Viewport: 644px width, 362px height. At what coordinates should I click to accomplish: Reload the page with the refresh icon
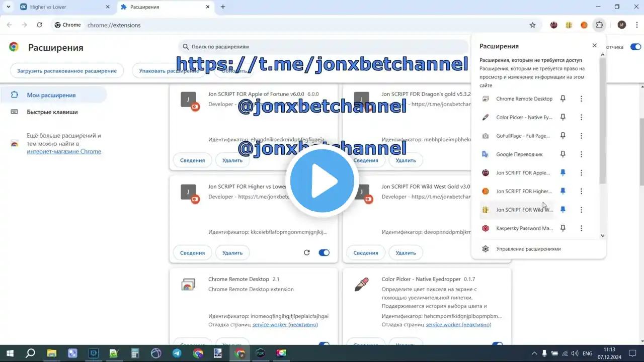point(39,25)
